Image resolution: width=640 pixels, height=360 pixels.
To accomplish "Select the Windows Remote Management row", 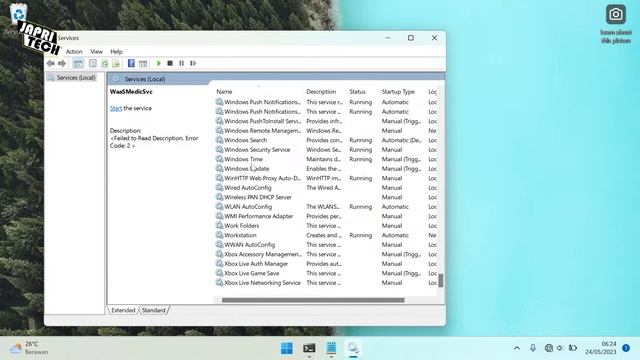I will 327,131.
